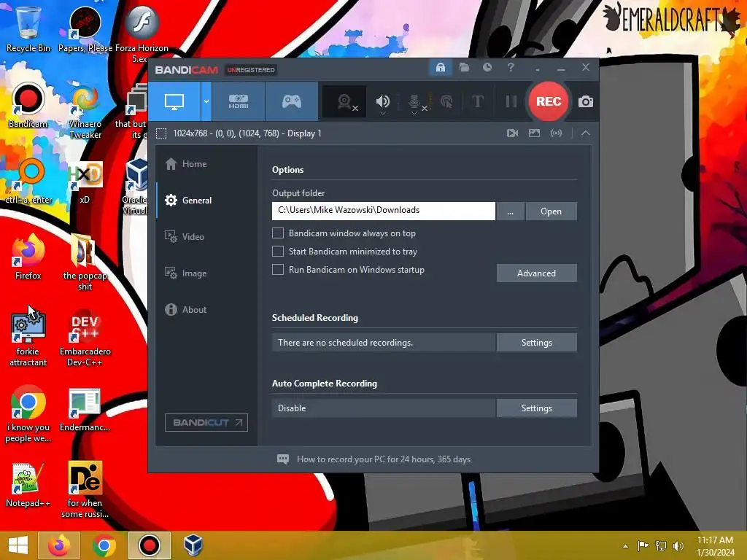Screen dimensions: 747x560
Task: Click the Advanced options button
Action: [x=536, y=273]
